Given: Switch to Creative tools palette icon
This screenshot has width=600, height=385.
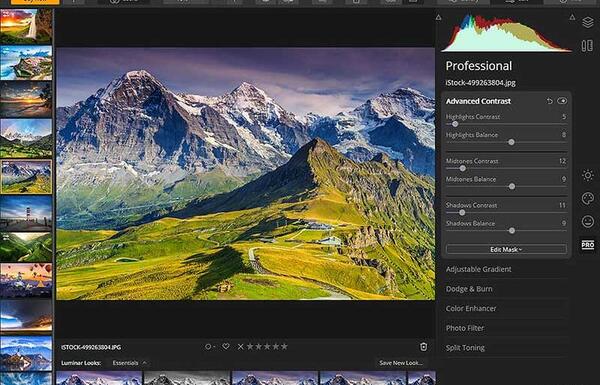Looking at the screenshot, I should 588,198.
